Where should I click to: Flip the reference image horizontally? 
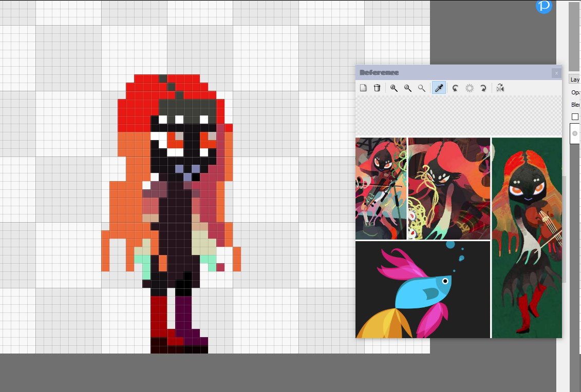[500, 88]
